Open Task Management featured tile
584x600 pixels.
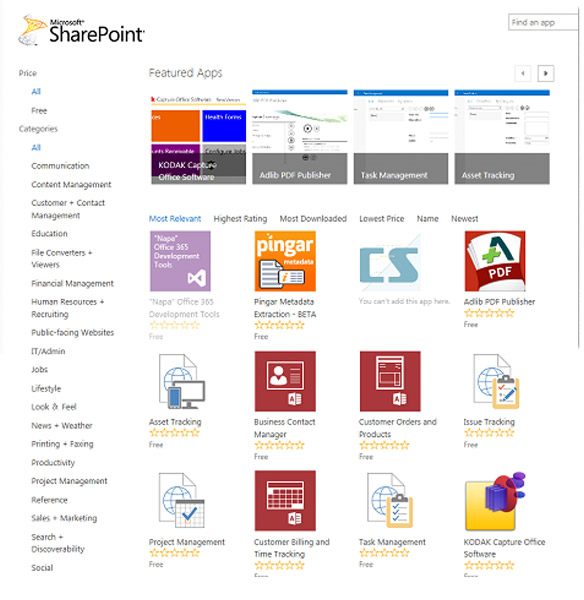(x=401, y=137)
